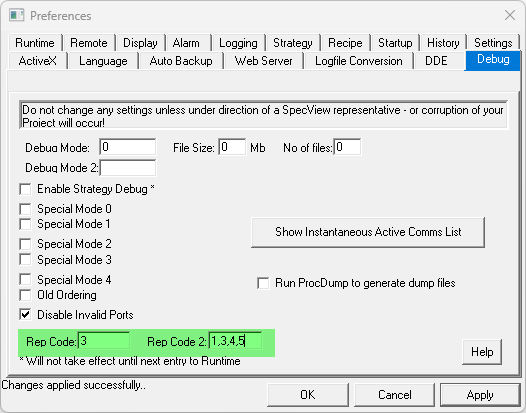This screenshot has width=526, height=413.
Task: Select the Language tab
Action: tap(103, 61)
